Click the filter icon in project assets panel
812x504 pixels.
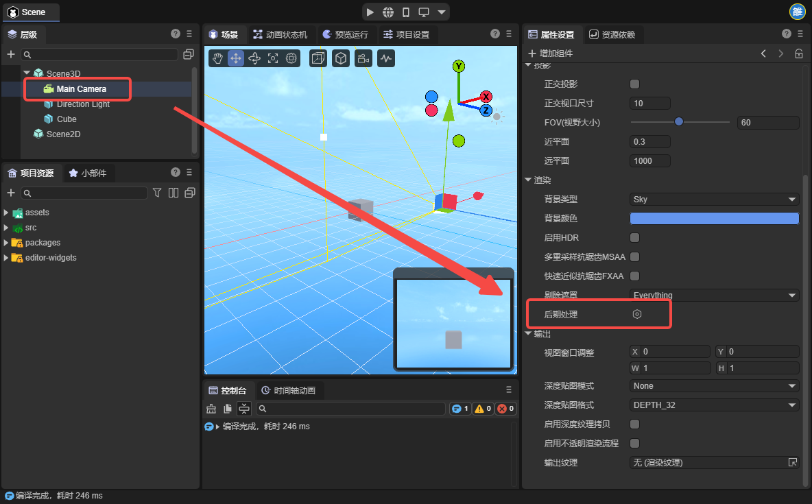pyautogui.click(x=157, y=193)
